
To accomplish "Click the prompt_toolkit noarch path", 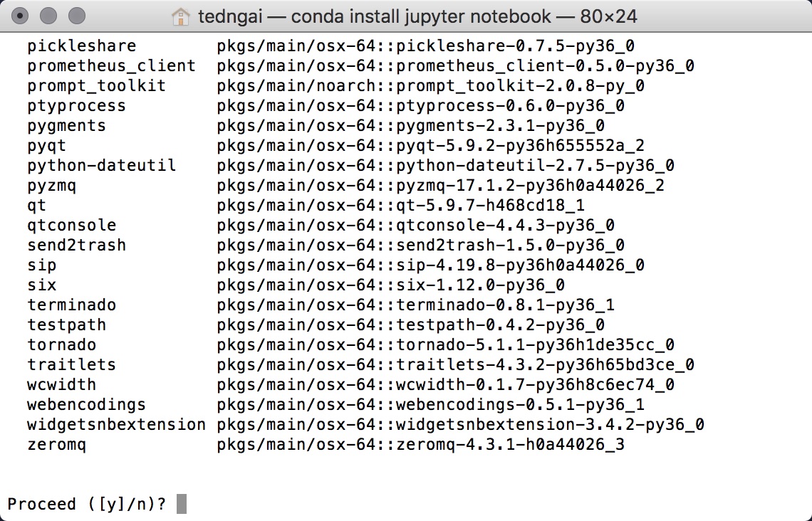I will (427, 85).
